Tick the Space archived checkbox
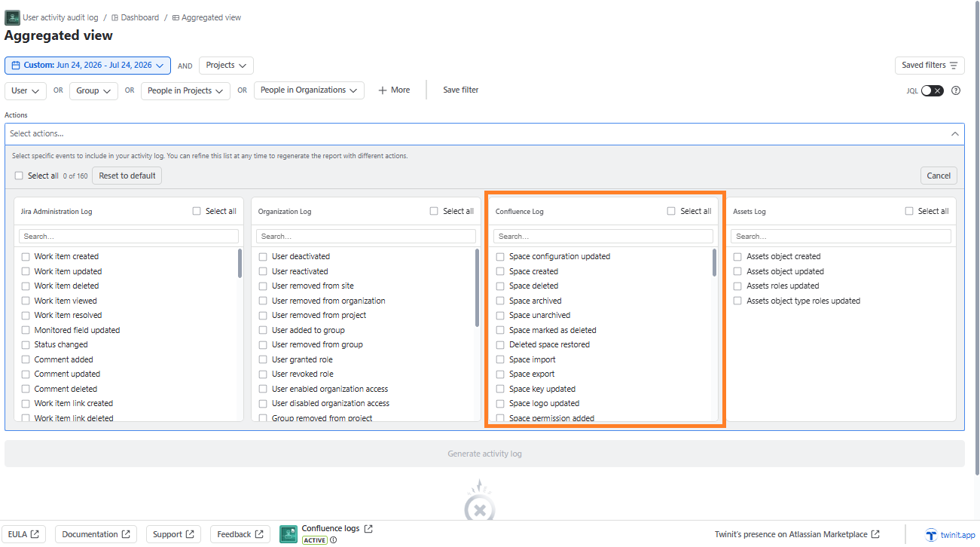Screen dimensions: 980x547 click(x=500, y=301)
